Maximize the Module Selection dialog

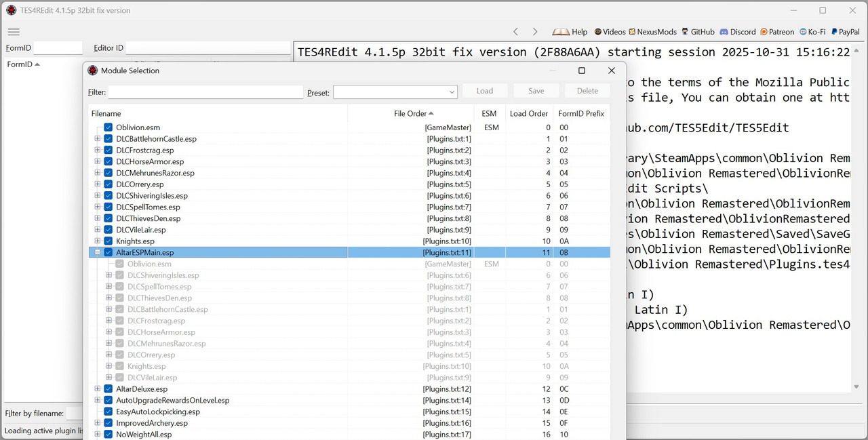click(581, 71)
